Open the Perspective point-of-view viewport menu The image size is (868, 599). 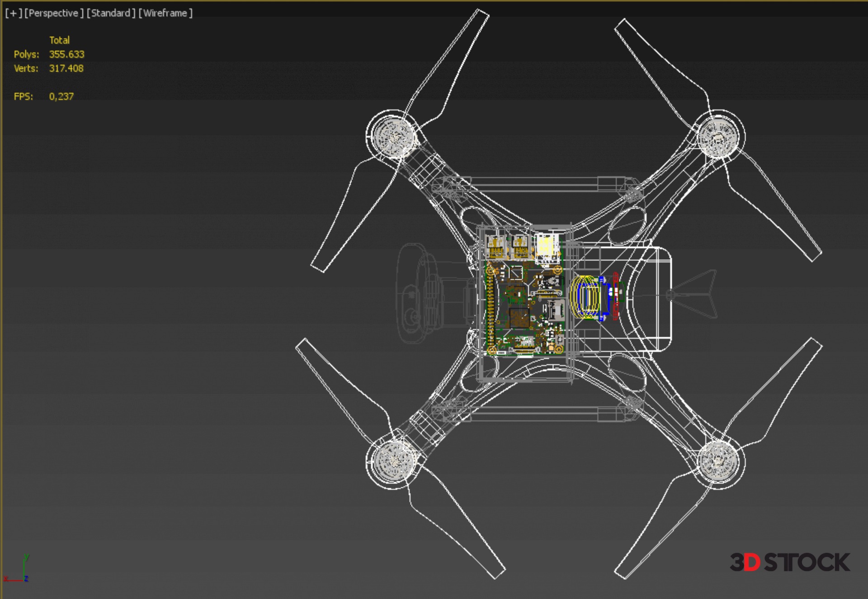pos(54,13)
